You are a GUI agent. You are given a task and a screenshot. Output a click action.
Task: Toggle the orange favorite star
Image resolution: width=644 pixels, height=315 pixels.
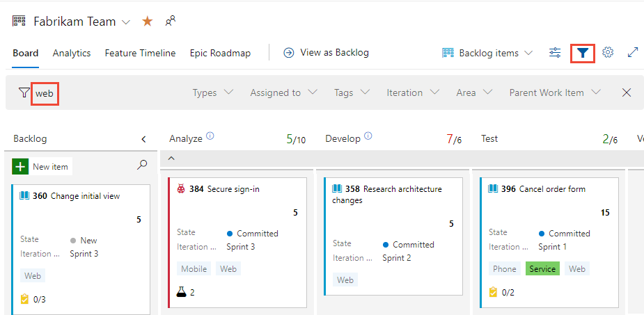point(148,22)
